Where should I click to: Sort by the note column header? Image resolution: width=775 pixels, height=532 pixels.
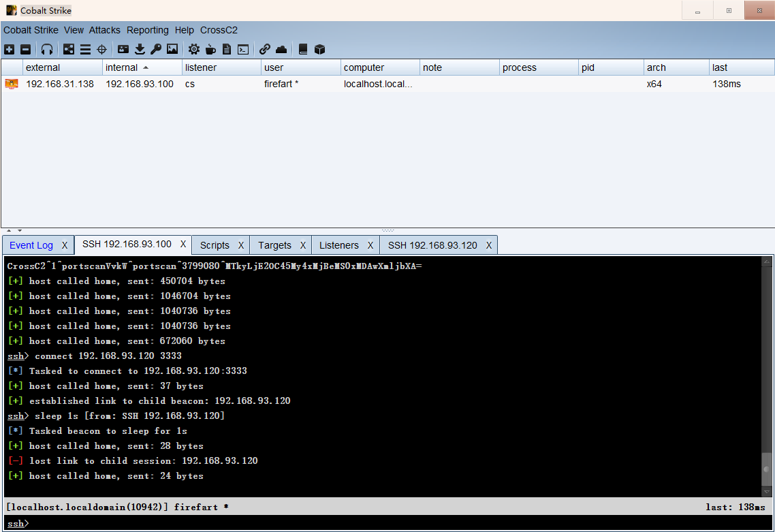click(x=459, y=67)
